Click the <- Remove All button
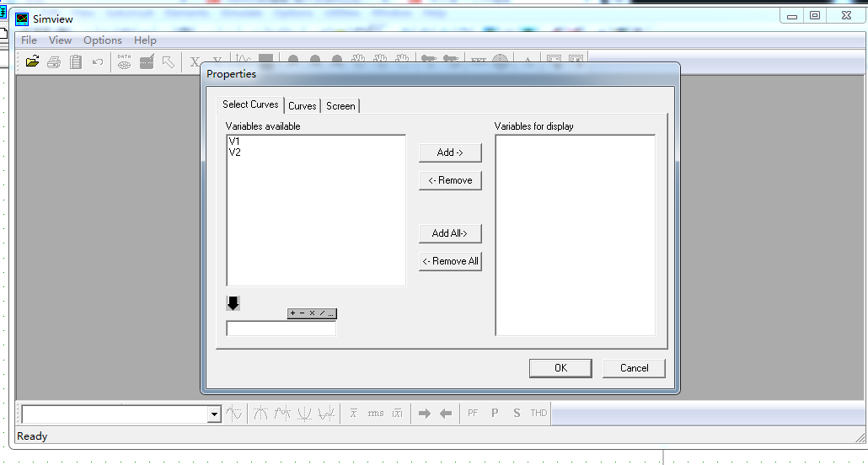This screenshot has width=868, height=465. [x=450, y=261]
